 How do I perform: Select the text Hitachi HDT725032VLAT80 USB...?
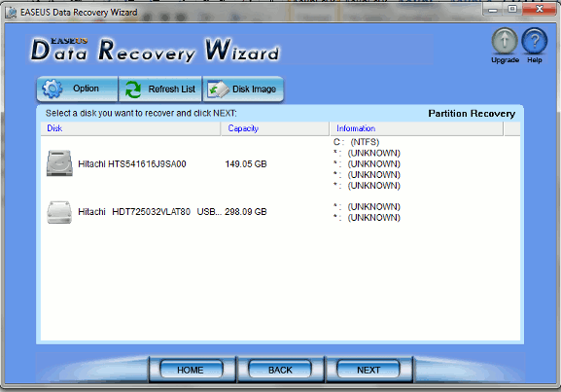click(150, 212)
